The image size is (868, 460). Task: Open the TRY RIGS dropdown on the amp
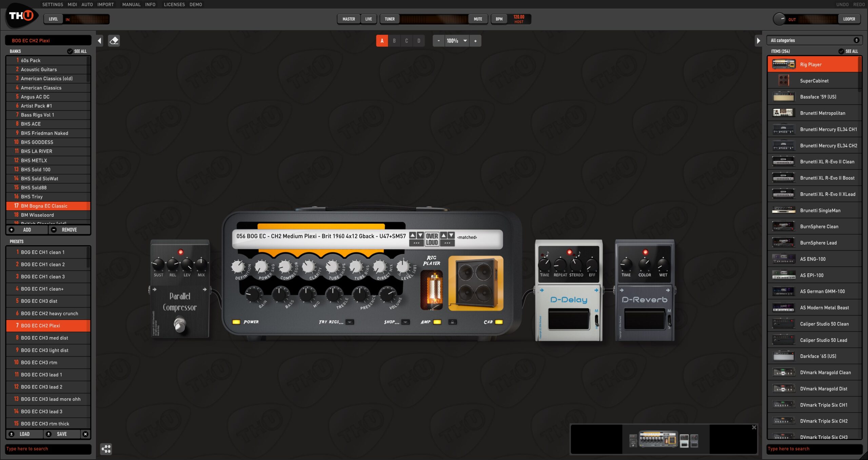point(350,322)
